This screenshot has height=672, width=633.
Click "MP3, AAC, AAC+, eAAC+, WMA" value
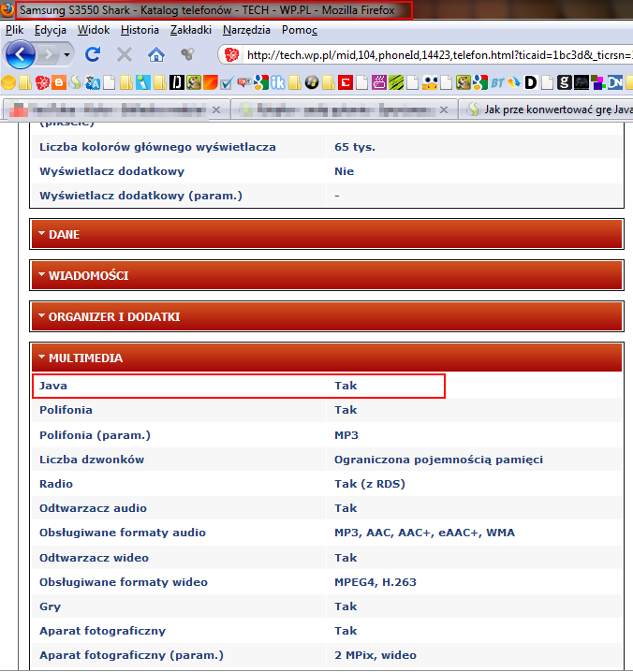tap(424, 533)
